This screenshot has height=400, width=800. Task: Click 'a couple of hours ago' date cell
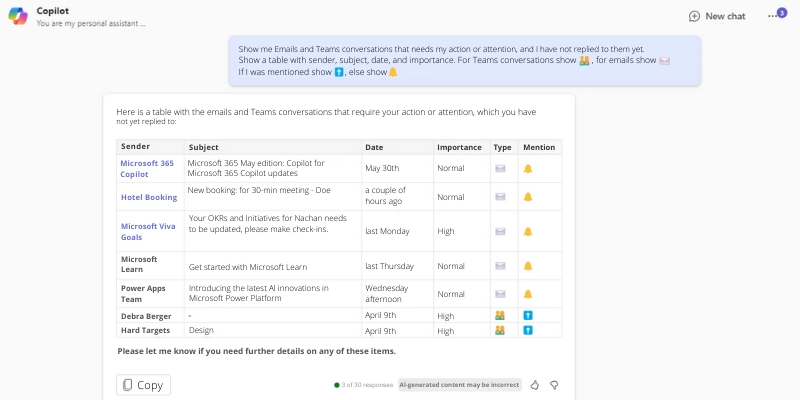(397, 197)
